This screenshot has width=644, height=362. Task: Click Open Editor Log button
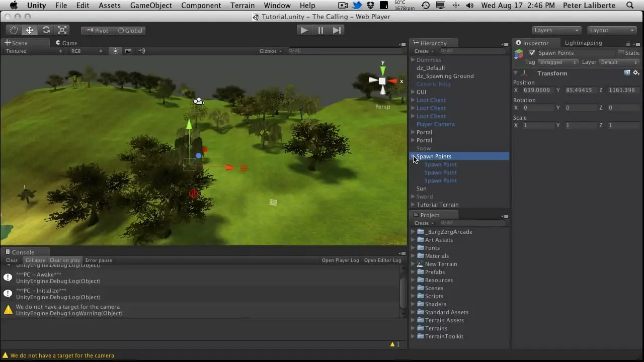(x=383, y=260)
